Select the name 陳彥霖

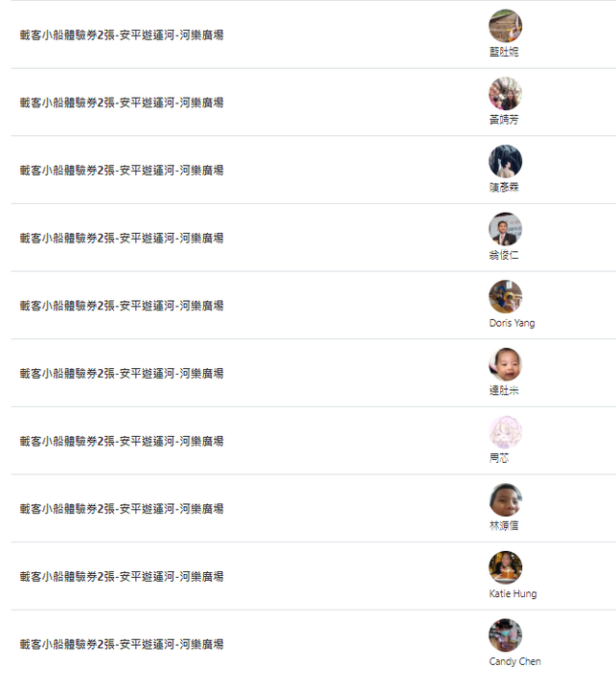[x=504, y=188]
